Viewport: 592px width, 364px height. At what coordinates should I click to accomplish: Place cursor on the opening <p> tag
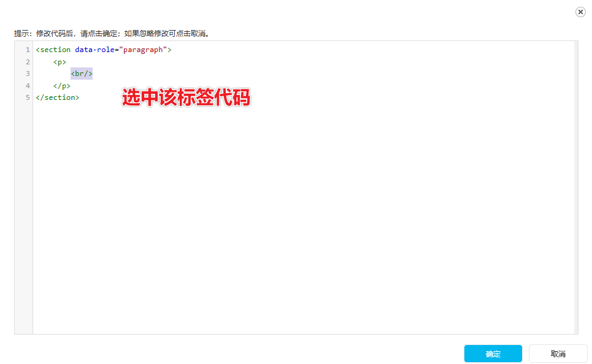[x=60, y=62]
